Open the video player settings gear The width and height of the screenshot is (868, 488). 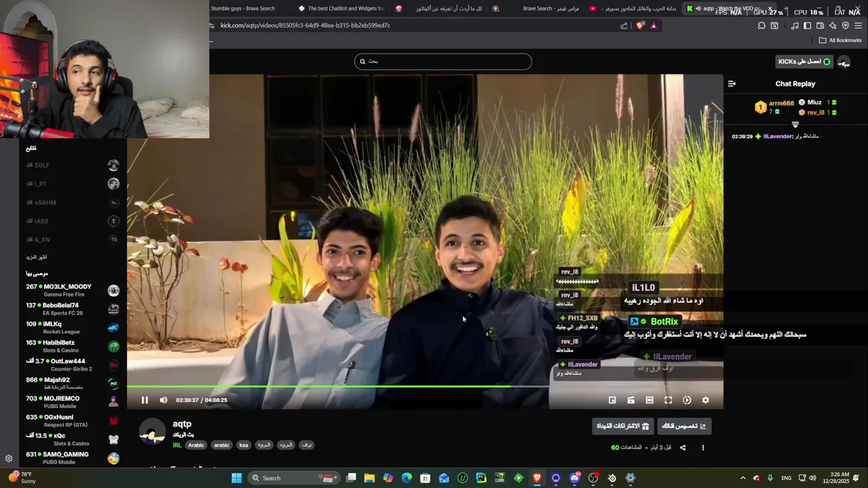(705, 400)
